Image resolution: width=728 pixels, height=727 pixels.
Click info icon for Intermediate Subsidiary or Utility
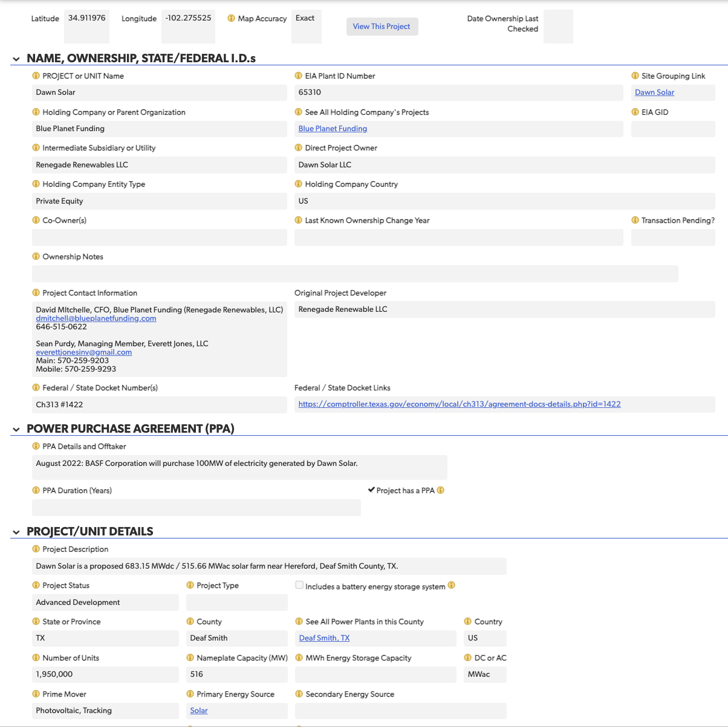click(36, 147)
